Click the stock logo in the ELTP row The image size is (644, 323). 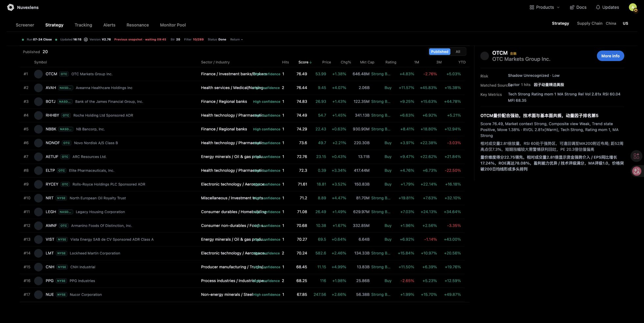click(38, 170)
